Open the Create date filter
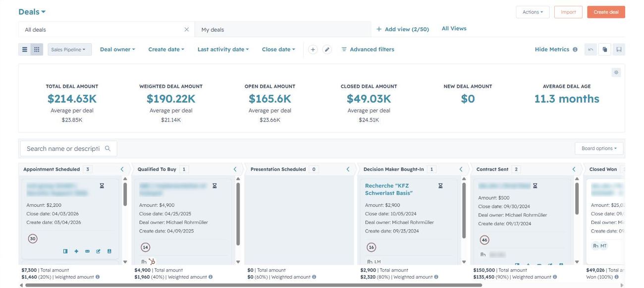Viewport: 644px width, 288px height. [166, 50]
